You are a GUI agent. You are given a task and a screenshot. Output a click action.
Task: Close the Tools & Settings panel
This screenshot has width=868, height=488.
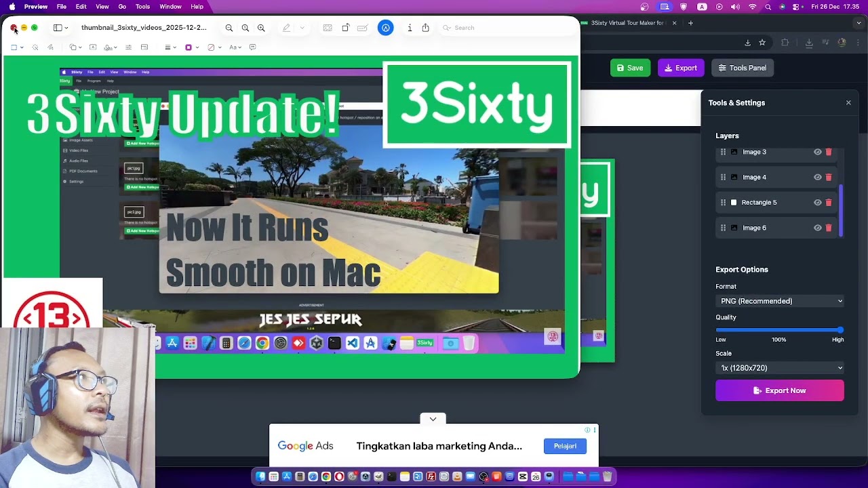tap(848, 103)
